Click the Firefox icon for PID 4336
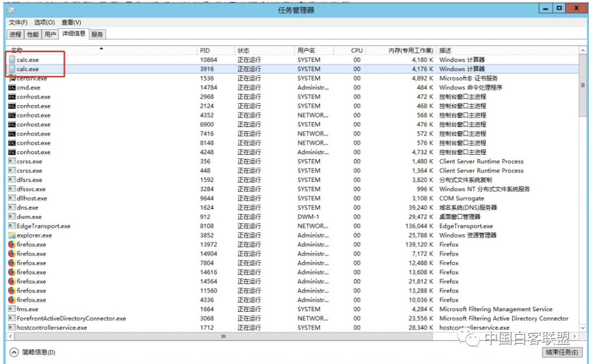589x364 pixels. pos(11,300)
